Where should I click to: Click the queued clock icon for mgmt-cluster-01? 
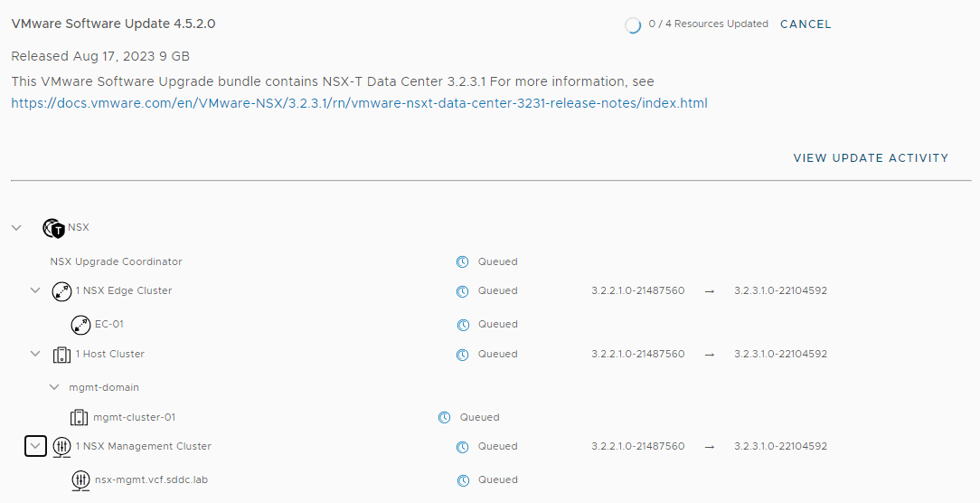pos(444,418)
